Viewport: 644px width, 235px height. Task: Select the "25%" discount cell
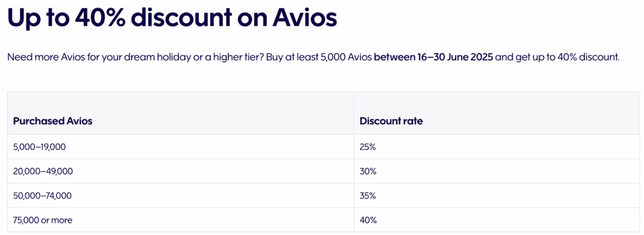click(x=368, y=147)
